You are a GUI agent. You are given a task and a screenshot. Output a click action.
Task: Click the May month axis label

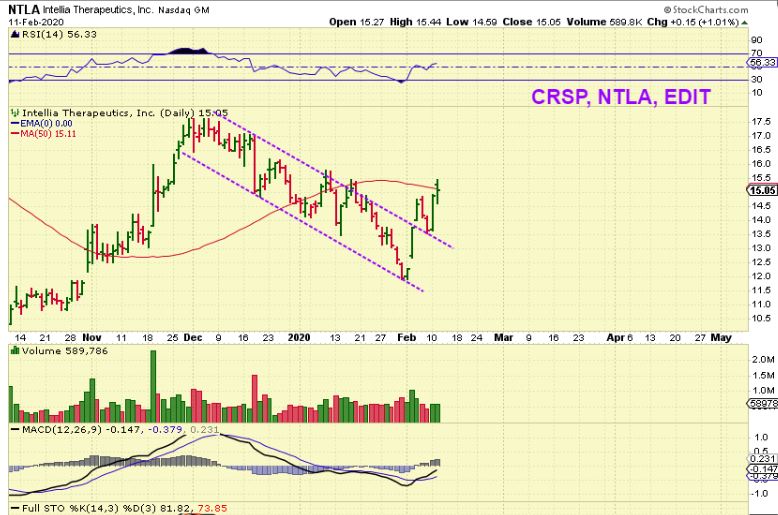point(721,338)
